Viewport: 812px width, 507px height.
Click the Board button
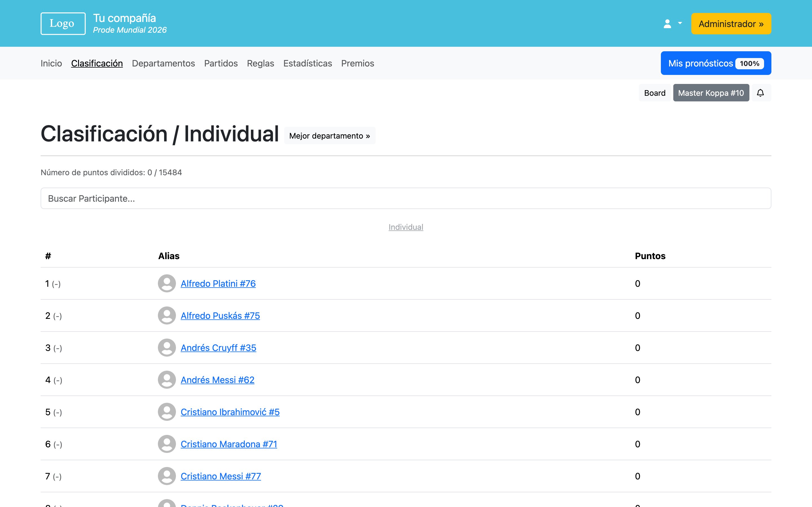[654, 93]
